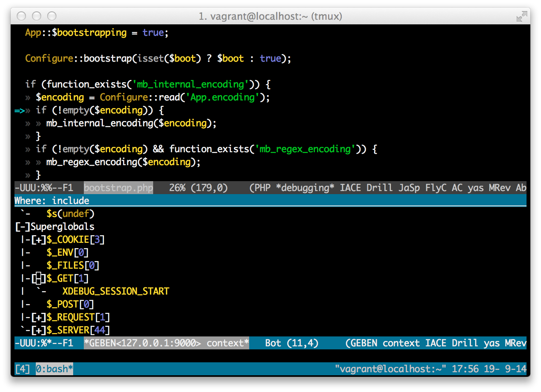The height and width of the screenshot is (392, 541).
Task: Click Drill in GEBEN context mode line
Action: (x=465, y=343)
